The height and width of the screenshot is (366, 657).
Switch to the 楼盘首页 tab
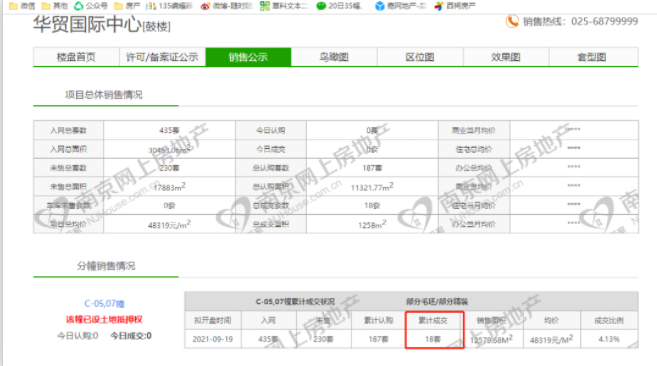(x=76, y=57)
